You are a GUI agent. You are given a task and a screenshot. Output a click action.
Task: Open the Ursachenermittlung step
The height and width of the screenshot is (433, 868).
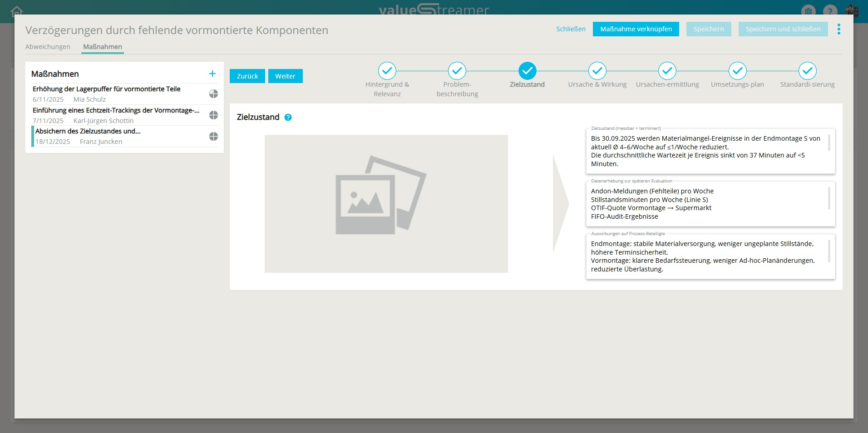coord(667,71)
